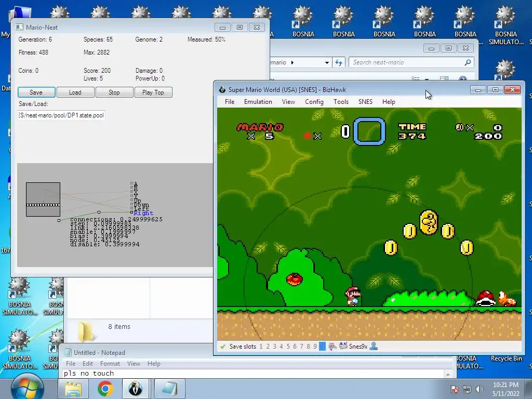Click the blue user icon in BizHawk status bar

(374, 347)
